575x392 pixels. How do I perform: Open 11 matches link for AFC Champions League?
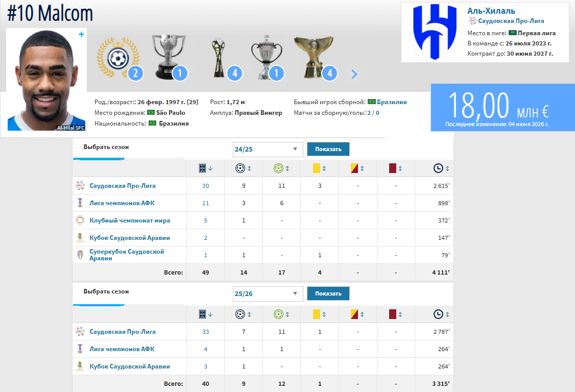coord(205,203)
